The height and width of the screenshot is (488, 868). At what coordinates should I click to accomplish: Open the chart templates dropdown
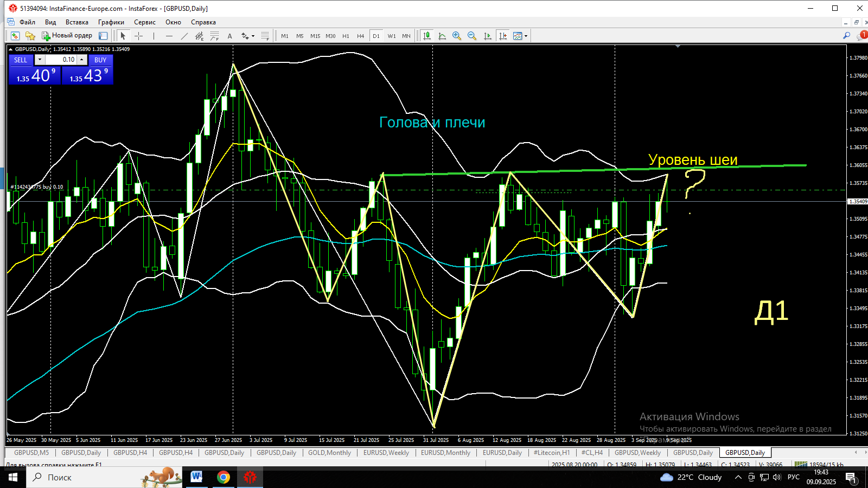[x=520, y=36]
